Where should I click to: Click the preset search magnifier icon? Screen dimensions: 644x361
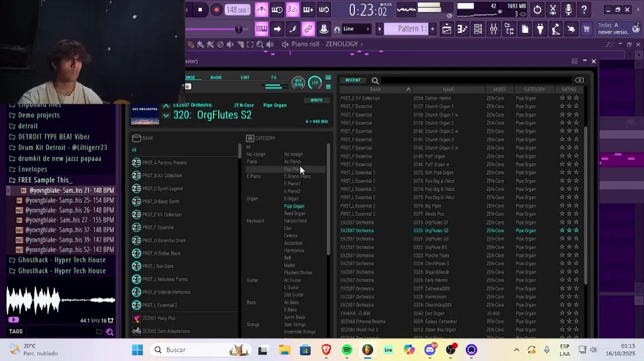point(375,80)
